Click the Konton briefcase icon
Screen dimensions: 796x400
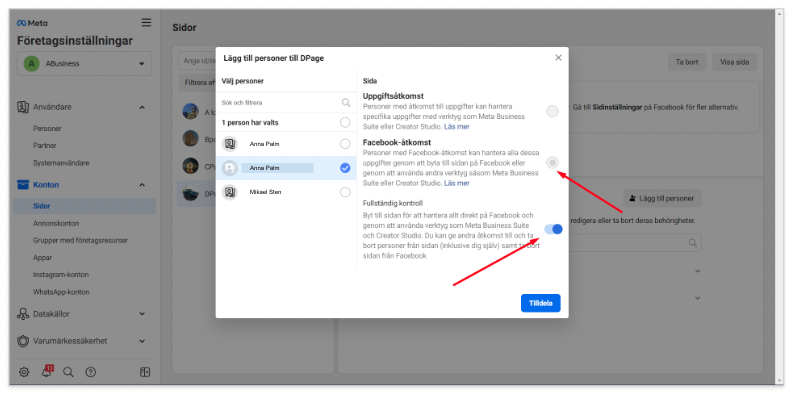tap(23, 185)
